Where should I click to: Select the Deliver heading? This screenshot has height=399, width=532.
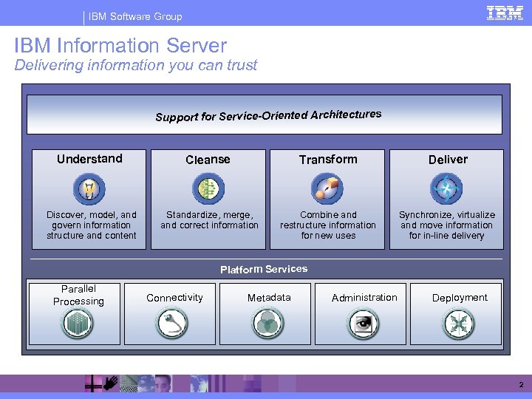point(448,160)
